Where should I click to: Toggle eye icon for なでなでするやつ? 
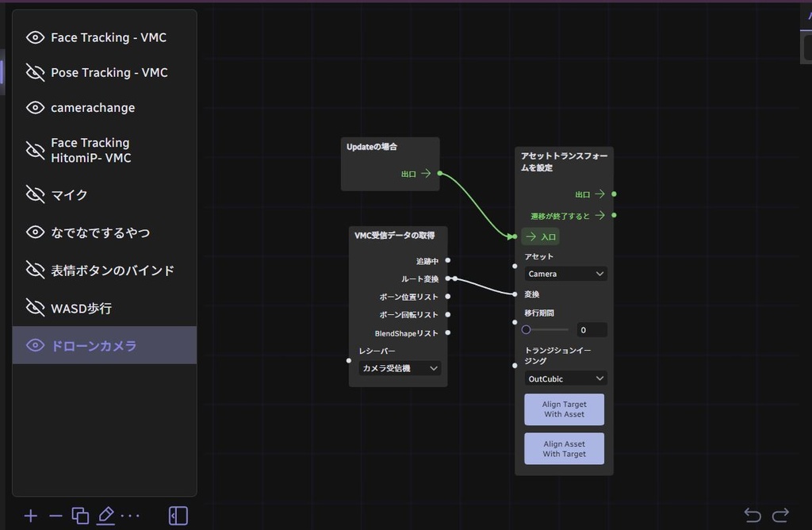click(x=35, y=232)
